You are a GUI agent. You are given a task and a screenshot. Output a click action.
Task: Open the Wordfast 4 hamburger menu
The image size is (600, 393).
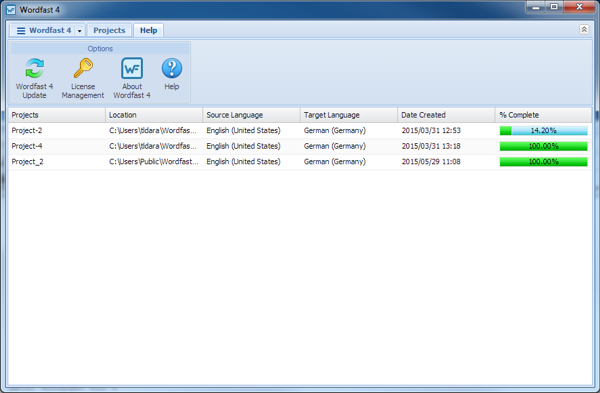pyautogui.click(x=21, y=31)
